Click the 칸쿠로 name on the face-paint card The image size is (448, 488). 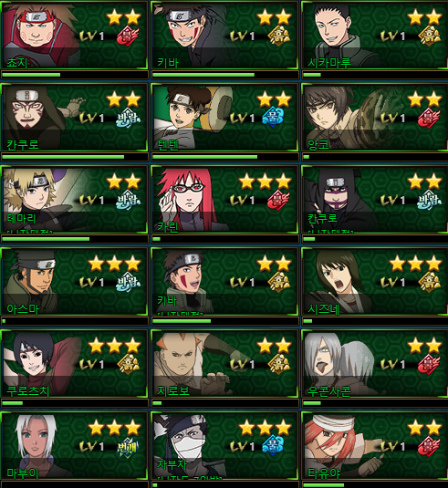click(23, 145)
